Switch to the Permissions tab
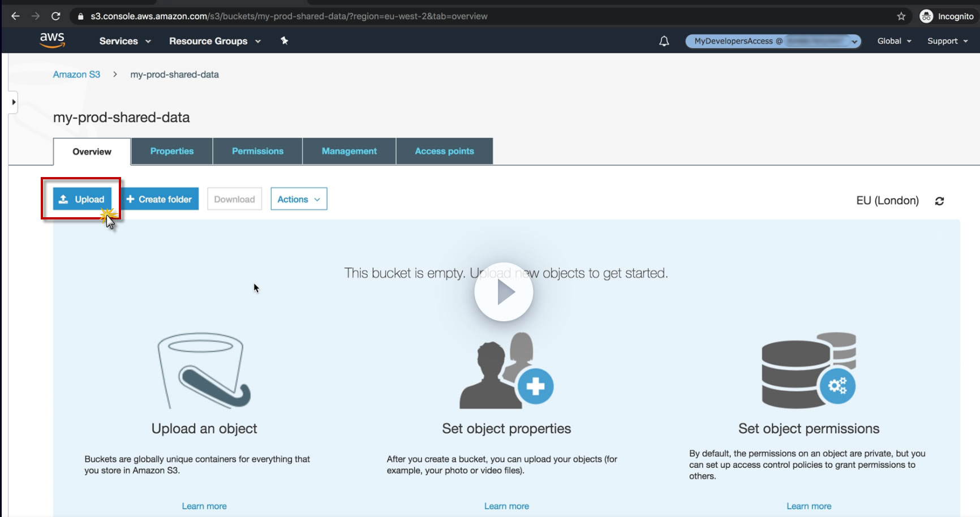Image resolution: width=980 pixels, height=517 pixels. point(257,151)
